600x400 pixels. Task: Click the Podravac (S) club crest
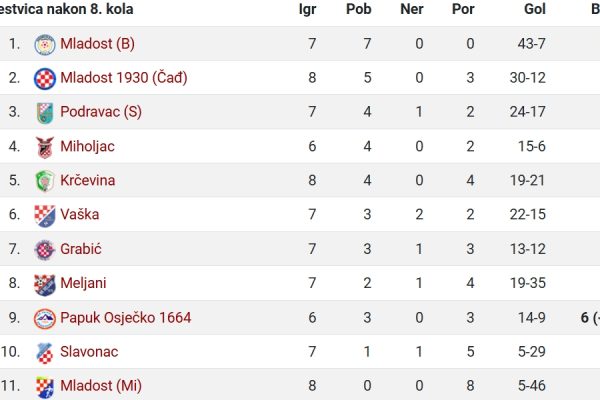45,113
